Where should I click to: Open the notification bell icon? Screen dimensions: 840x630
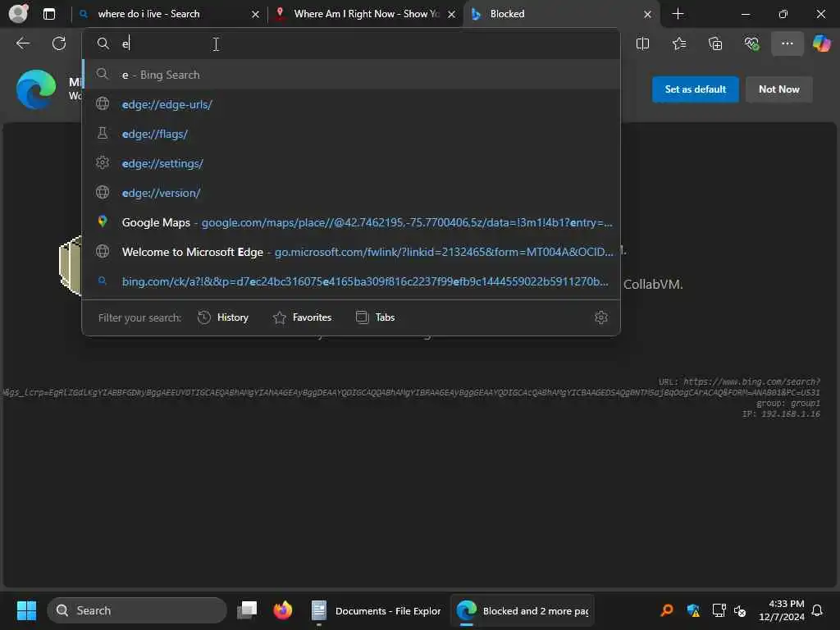point(817,610)
